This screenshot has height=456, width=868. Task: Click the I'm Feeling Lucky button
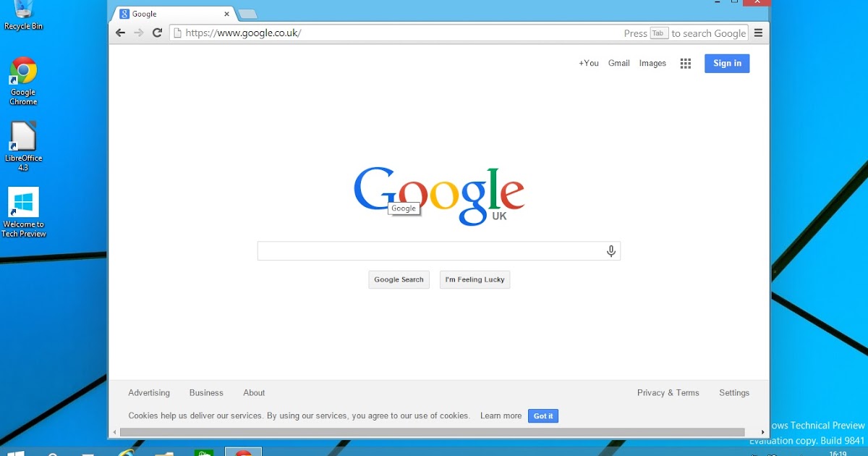point(475,279)
